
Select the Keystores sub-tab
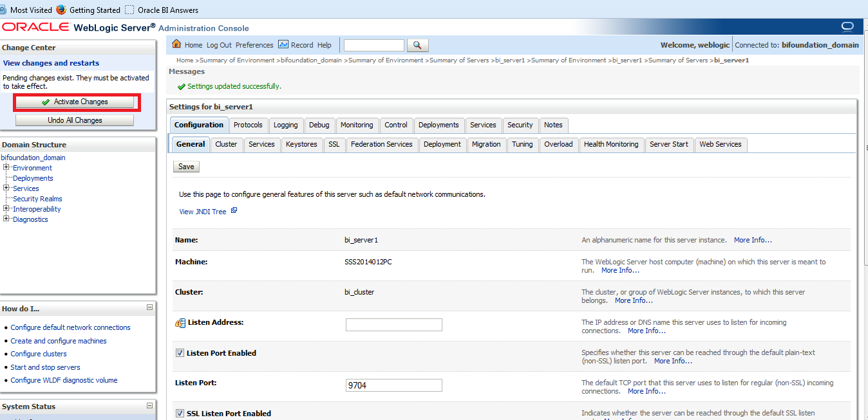301,144
